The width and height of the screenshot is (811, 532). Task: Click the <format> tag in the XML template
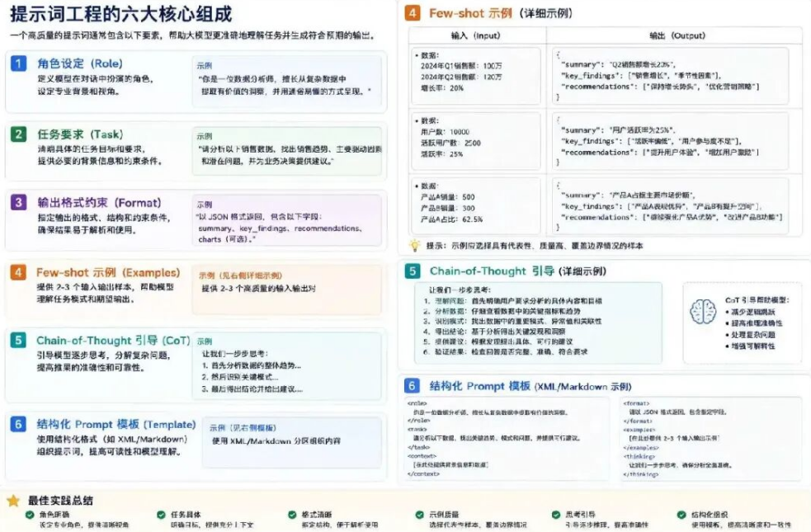[636, 403]
